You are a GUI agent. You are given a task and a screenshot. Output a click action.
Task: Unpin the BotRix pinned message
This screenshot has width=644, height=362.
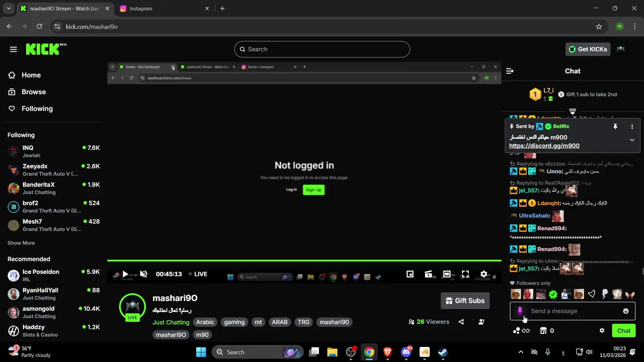pos(615,127)
